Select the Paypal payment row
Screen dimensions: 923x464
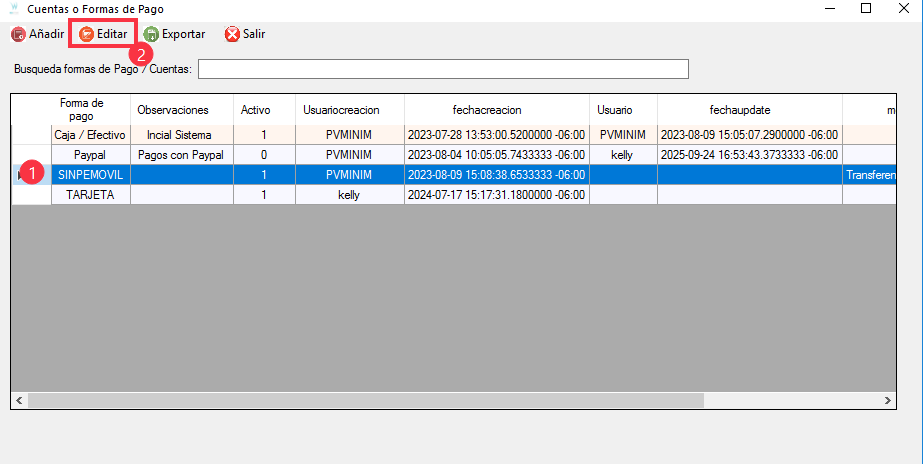pos(90,155)
